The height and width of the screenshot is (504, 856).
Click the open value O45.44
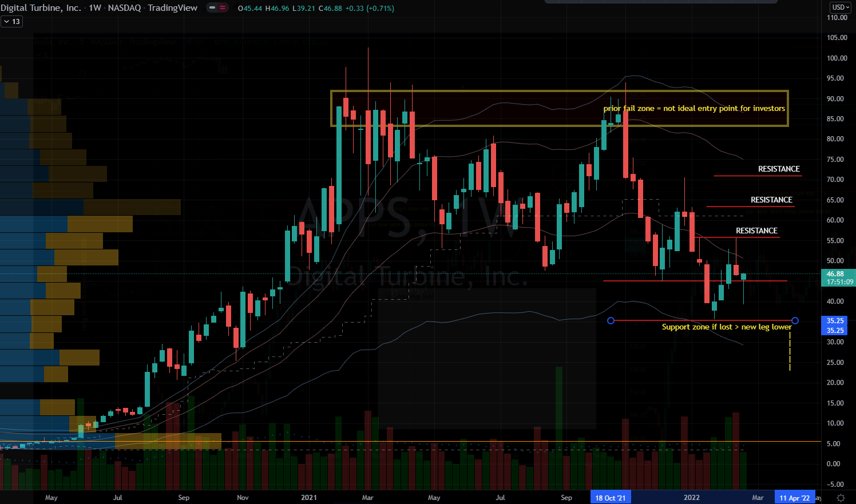[250, 8]
